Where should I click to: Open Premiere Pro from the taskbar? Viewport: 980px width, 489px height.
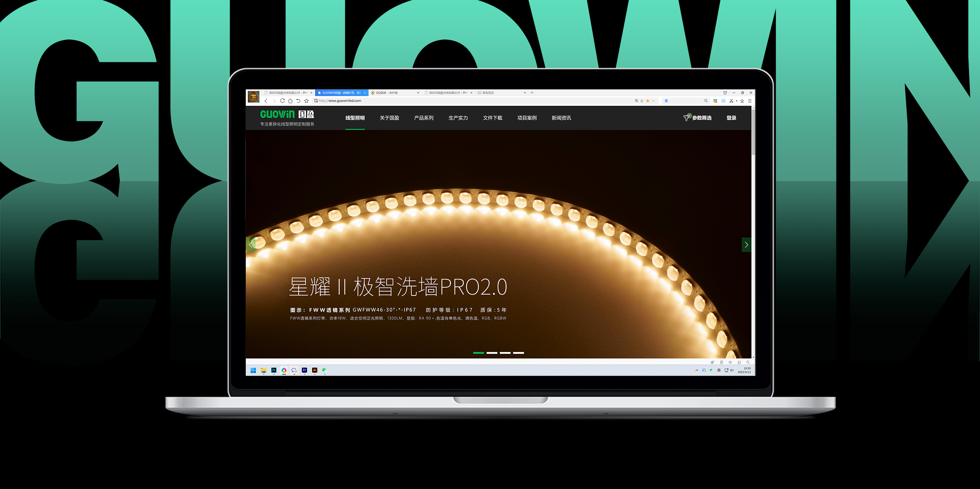coord(305,370)
